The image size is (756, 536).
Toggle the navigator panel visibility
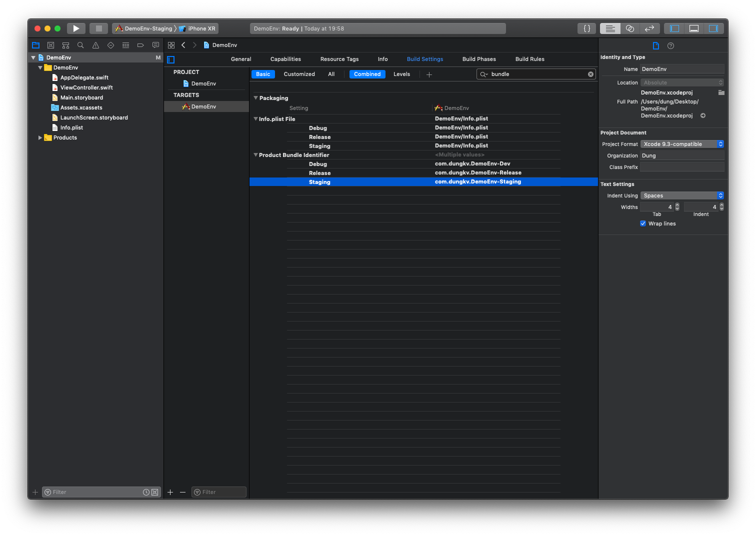[674, 28]
